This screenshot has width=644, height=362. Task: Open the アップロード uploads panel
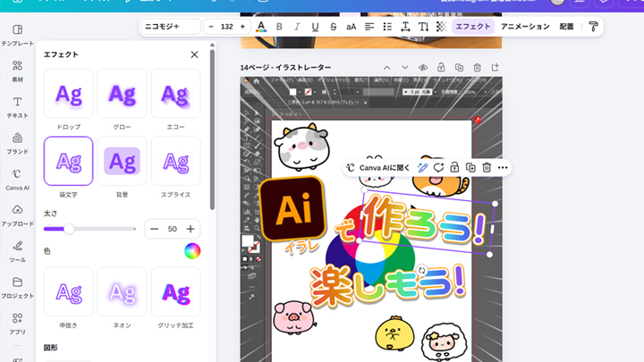(x=17, y=215)
